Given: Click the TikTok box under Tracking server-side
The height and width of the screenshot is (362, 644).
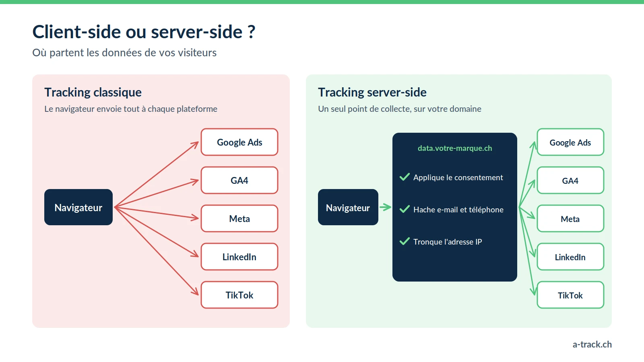Looking at the screenshot, I should (570, 295).
